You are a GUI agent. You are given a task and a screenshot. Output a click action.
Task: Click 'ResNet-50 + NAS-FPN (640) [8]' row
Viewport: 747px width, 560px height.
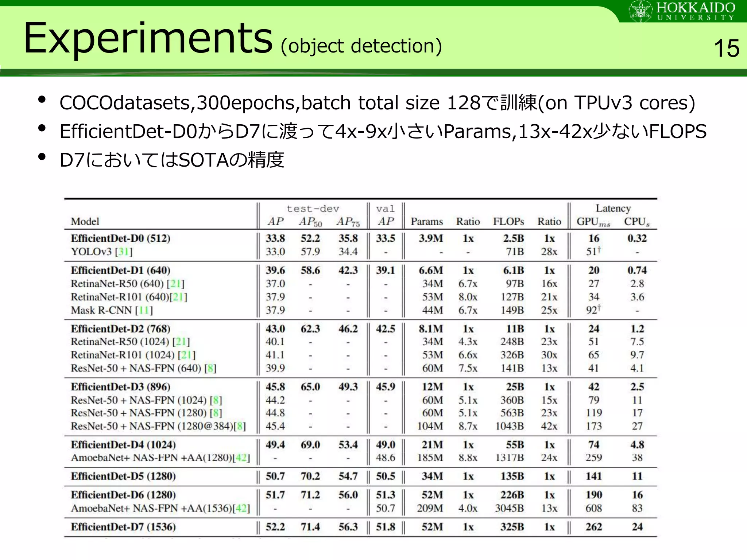[x=144, y=368]
